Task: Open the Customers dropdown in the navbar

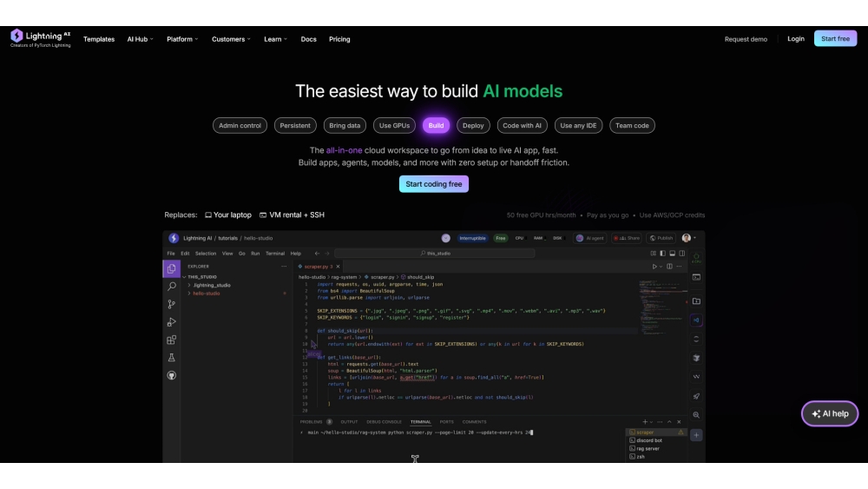Action: (x=231, y=39)
